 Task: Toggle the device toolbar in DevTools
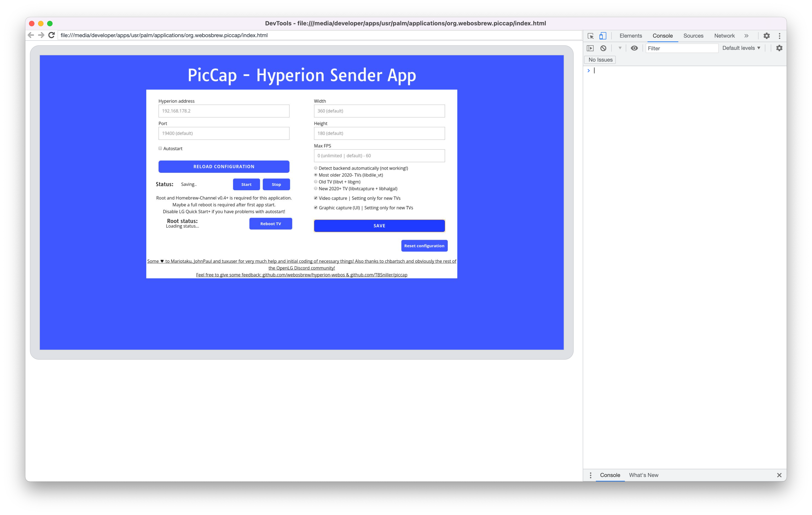pyautogui.click(x=603, y=36)
